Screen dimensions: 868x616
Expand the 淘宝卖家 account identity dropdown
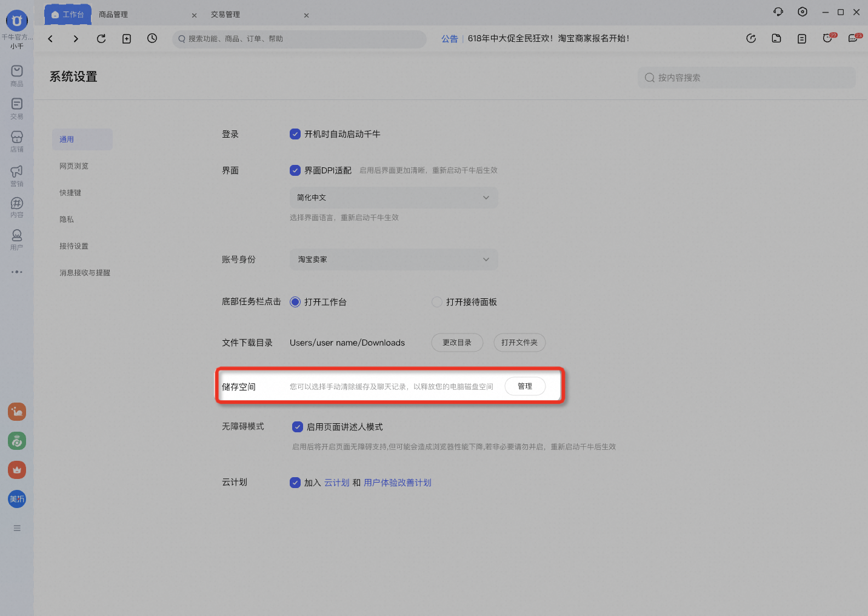click(x=394, y=259)
